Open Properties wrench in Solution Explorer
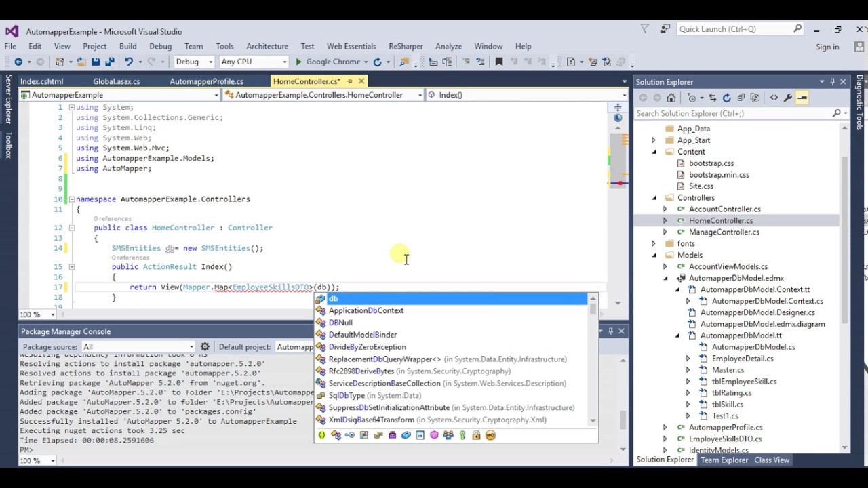 pos(788,98)
